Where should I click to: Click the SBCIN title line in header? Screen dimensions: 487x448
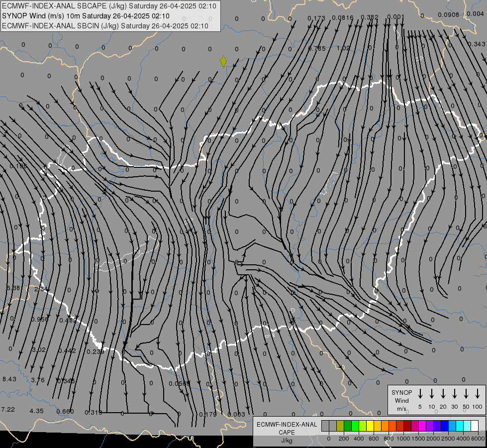105,26
